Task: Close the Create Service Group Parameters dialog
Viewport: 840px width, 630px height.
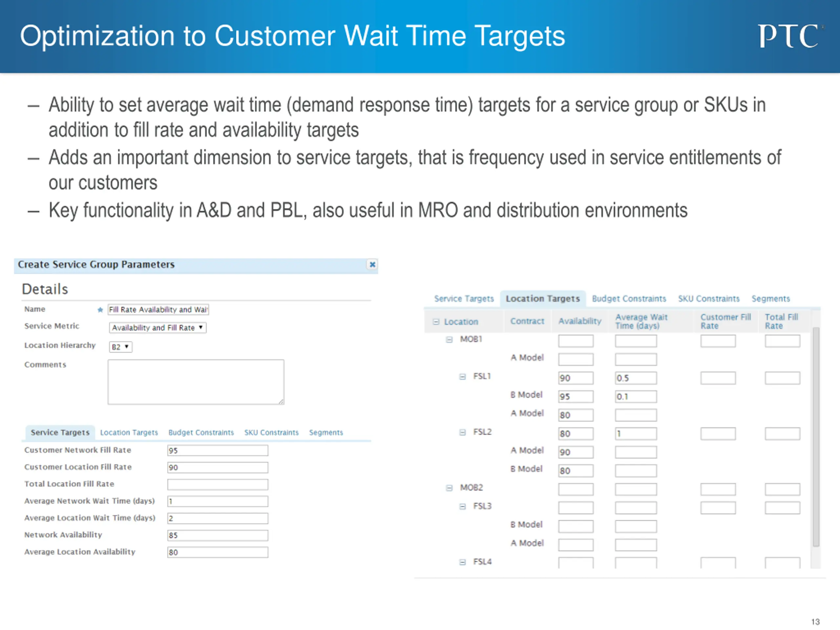Action: tap(372, 264)
